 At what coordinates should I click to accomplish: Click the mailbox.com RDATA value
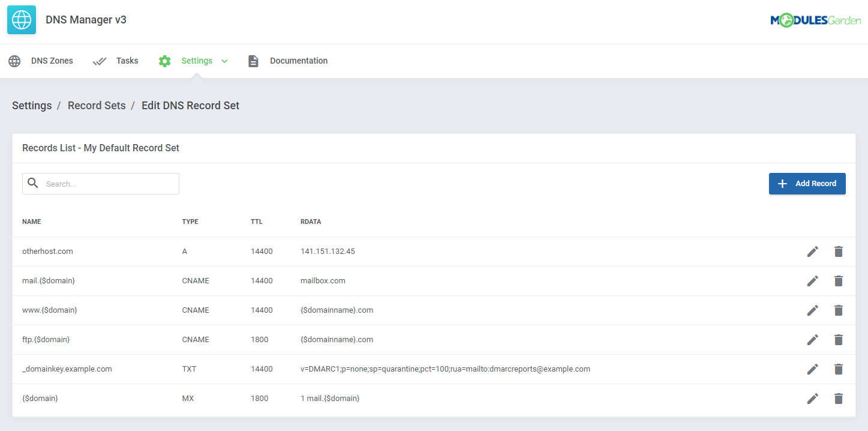[323, 281]
